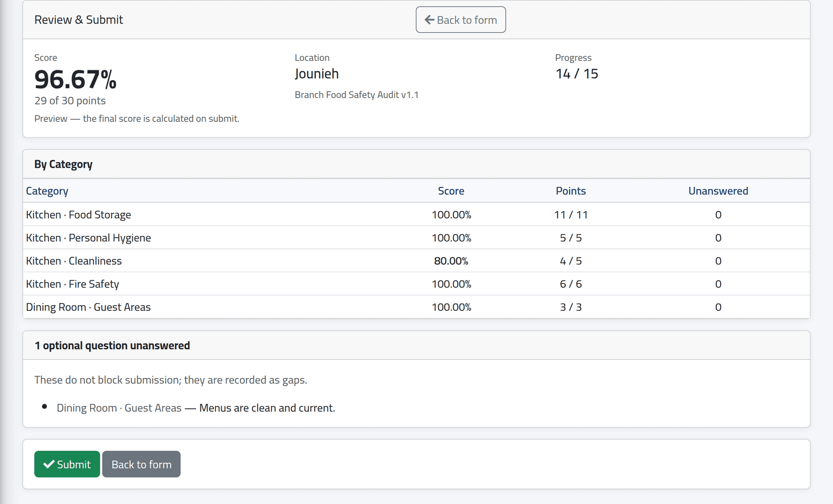Click the left arrow icon in top Back to form

pyautogui.click(x=430, y=20)
